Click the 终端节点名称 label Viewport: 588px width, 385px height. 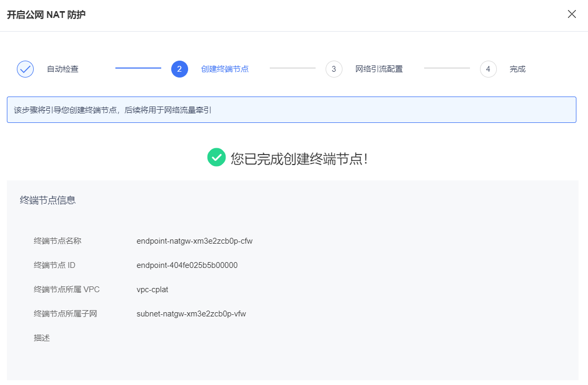pos(57,241)
